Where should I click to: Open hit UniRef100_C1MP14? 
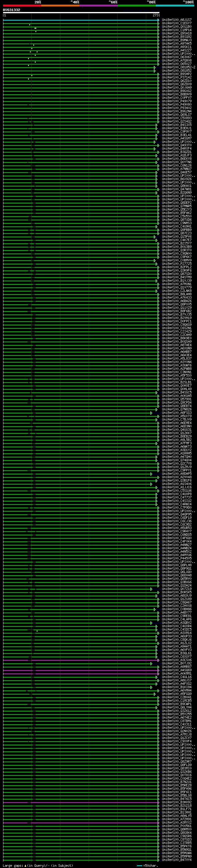177,30
